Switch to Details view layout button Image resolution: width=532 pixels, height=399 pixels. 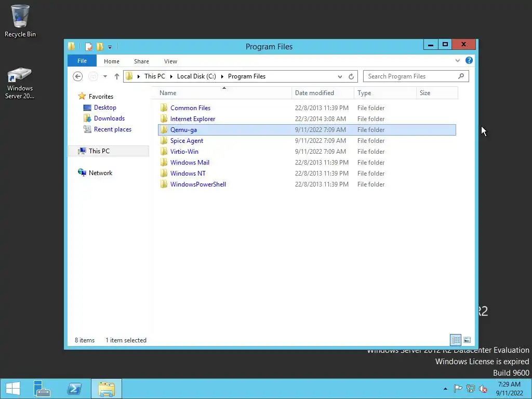456,340
